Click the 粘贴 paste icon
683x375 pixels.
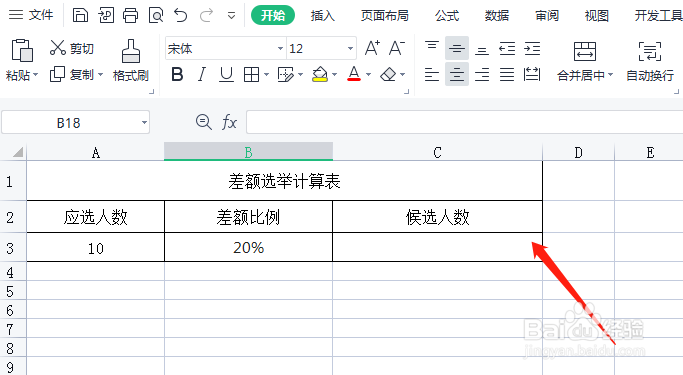[x=22, y=51]
